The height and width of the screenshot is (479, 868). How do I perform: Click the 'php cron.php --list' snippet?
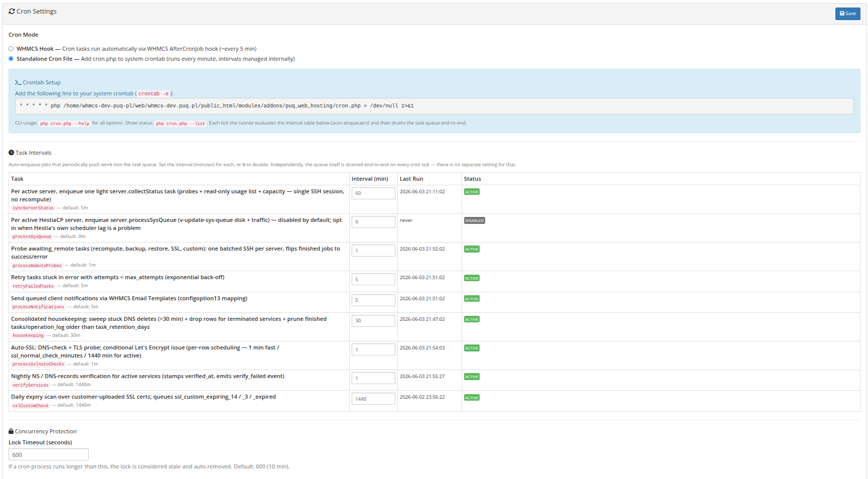[x=181, y=124]
